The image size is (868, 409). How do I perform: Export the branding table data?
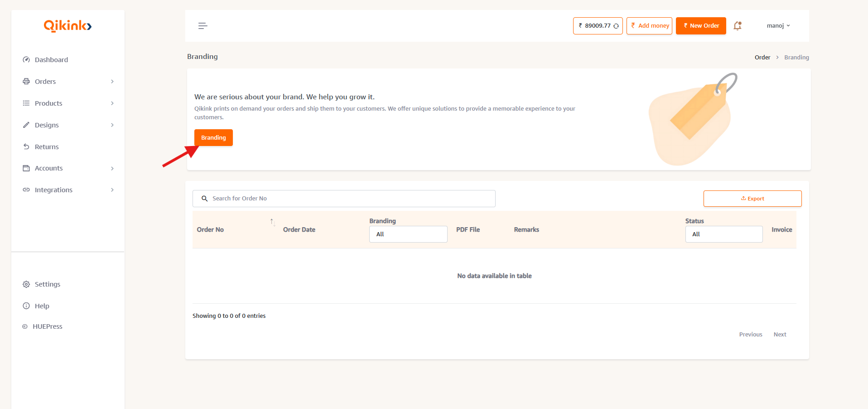pos(752,199)
